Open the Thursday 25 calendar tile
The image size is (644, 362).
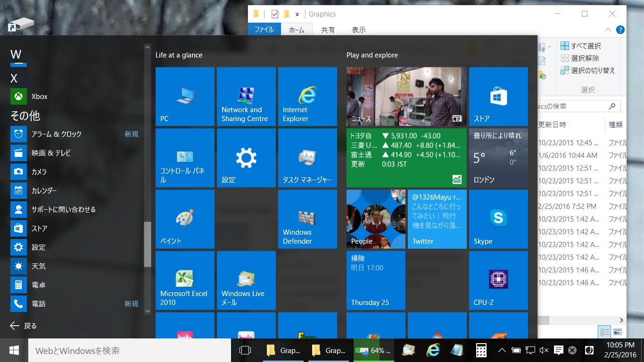point(376,280)
